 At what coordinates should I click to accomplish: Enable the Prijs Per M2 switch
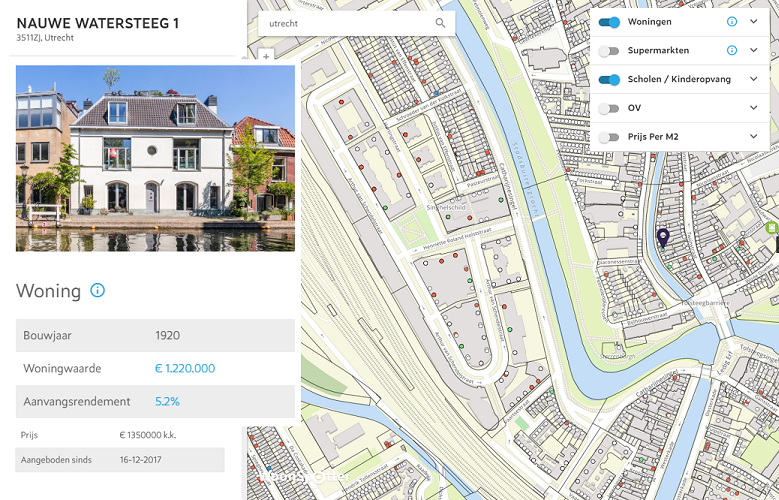point(609,137)
